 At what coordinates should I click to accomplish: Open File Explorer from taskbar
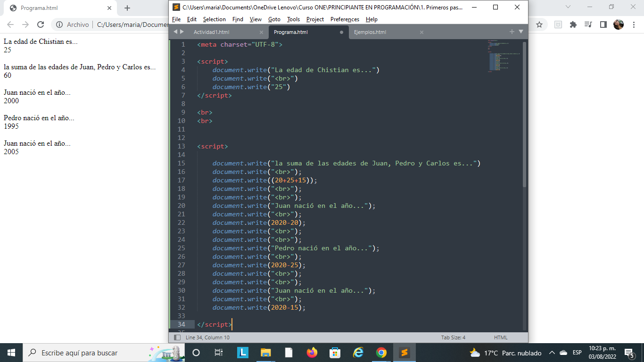(x=266, y=353)
